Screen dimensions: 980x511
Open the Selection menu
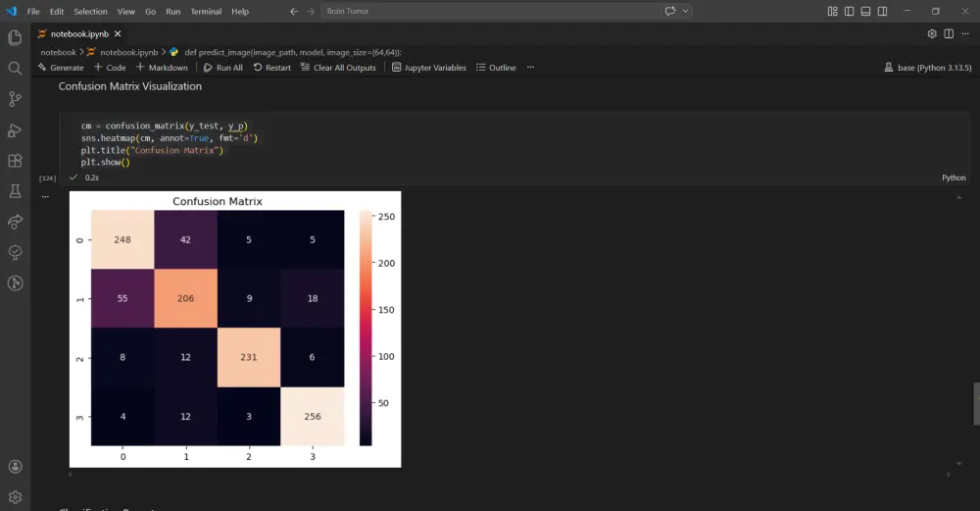coord(90,11)
